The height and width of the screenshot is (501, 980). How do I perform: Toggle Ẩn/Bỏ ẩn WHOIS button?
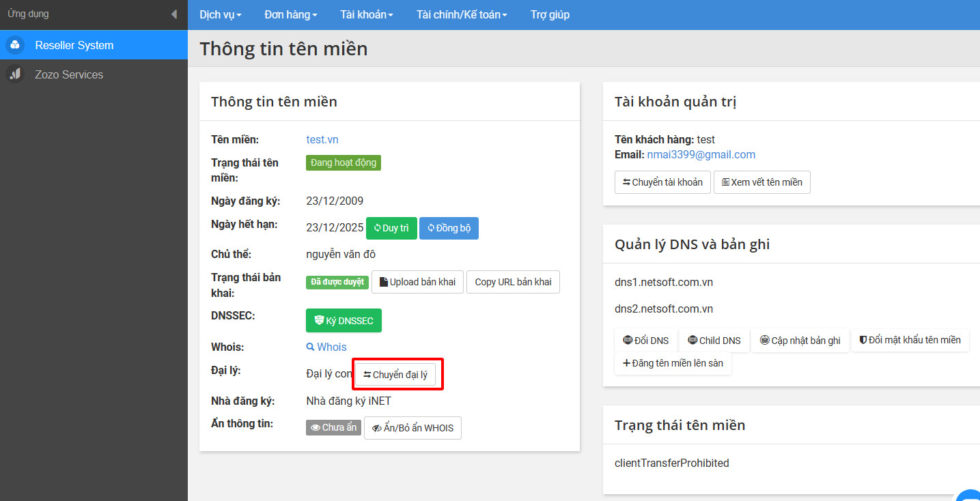coord(412,428)
